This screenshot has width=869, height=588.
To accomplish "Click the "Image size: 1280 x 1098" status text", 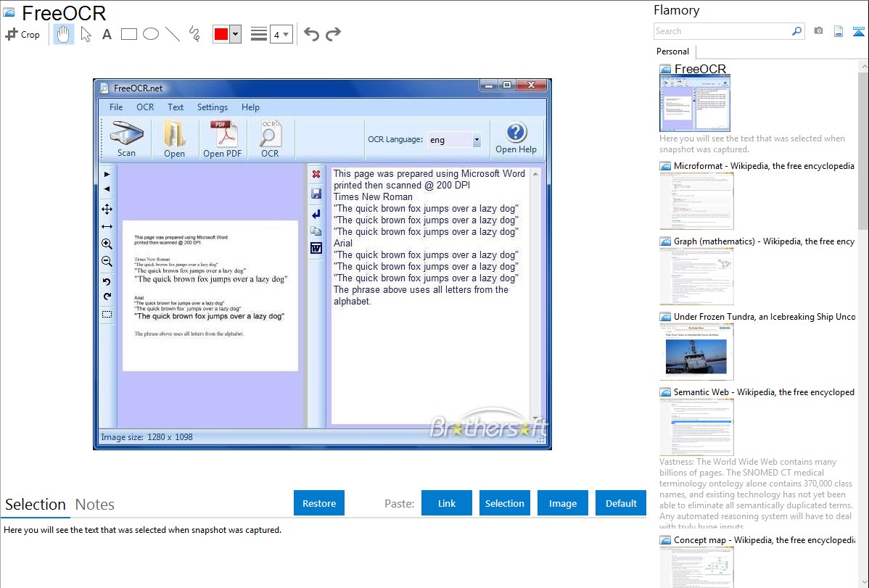I will pyautogui.click(x=147, y=437).
